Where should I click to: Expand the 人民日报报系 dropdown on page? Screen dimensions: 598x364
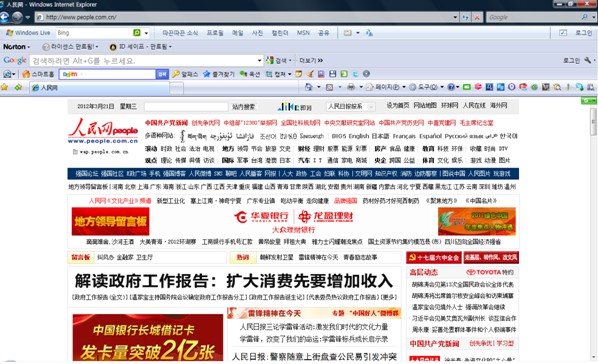pyautogui.click(x=350, y=106)
